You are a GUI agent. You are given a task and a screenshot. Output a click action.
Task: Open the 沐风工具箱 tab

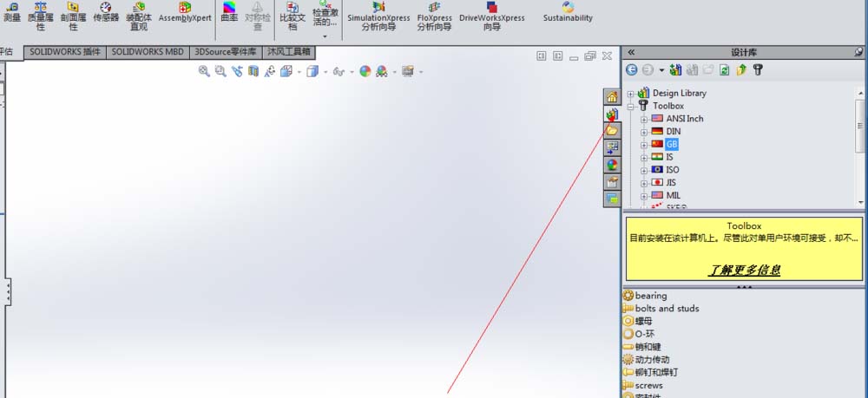coord(289,53)
